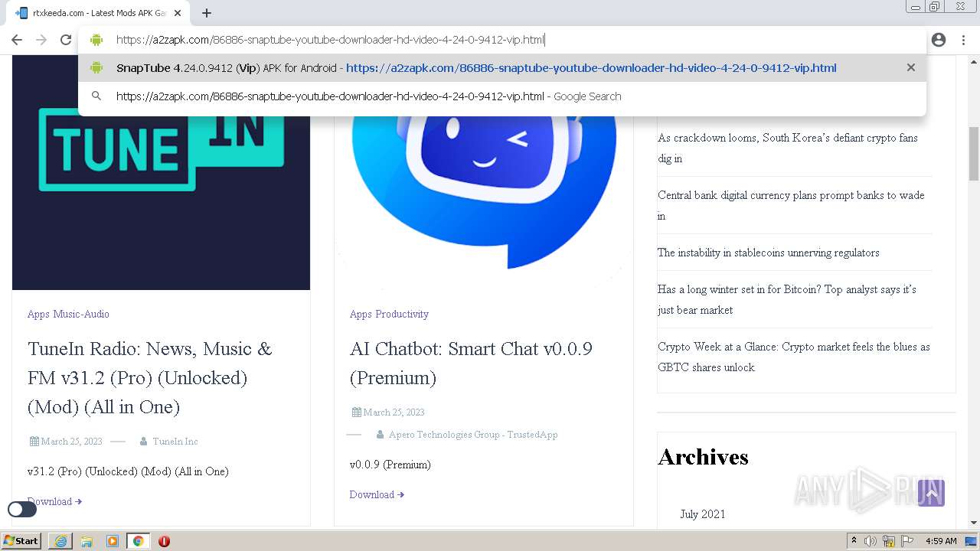The height and width of the screenshot is (551, 980).
Task: Open the red stop-sign taskbar icon
Action: 164,541
